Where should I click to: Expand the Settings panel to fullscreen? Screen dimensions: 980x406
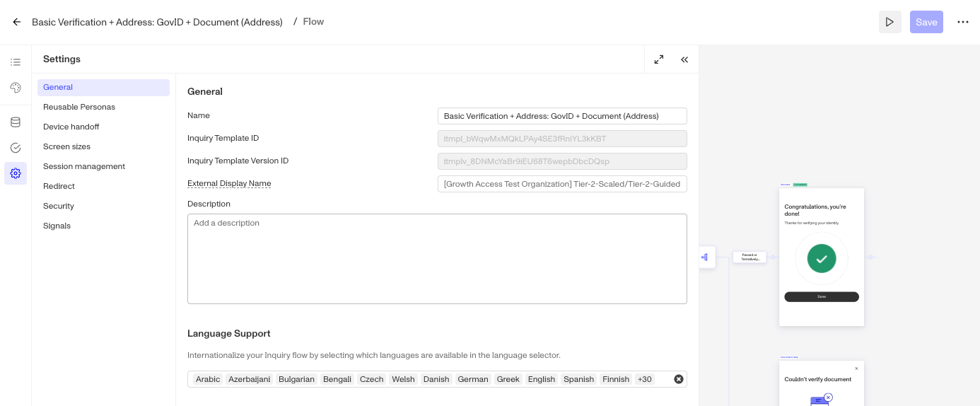(x=659, y=59)
